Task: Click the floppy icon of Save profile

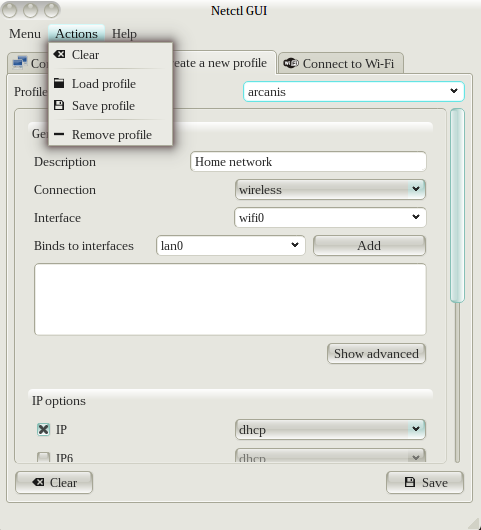Action: tap(59, 105)
